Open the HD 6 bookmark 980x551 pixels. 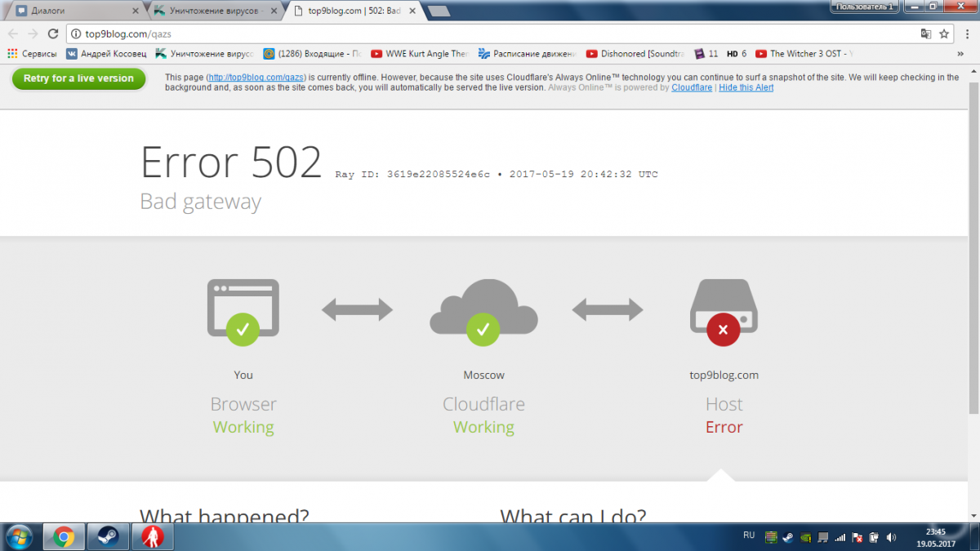[x=737, y=54]
